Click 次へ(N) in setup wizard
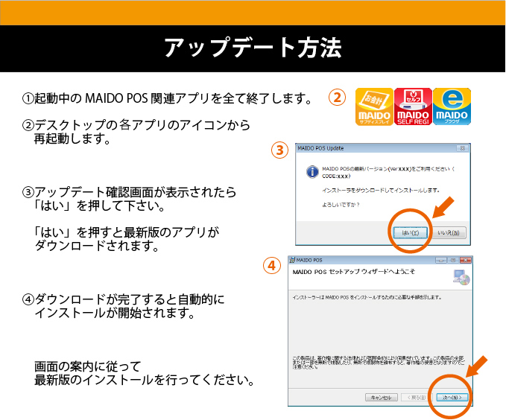This screenshot has width=506, height=420. (452, 398)
